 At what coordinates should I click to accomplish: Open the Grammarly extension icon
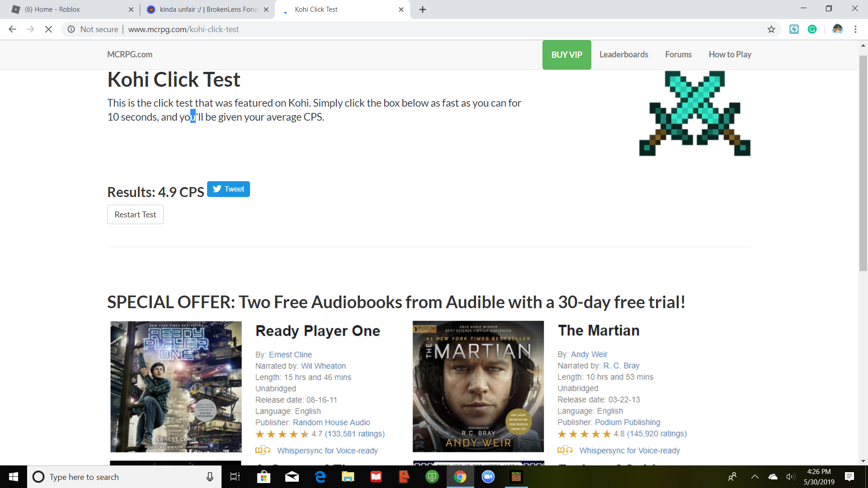coord(812,29)
